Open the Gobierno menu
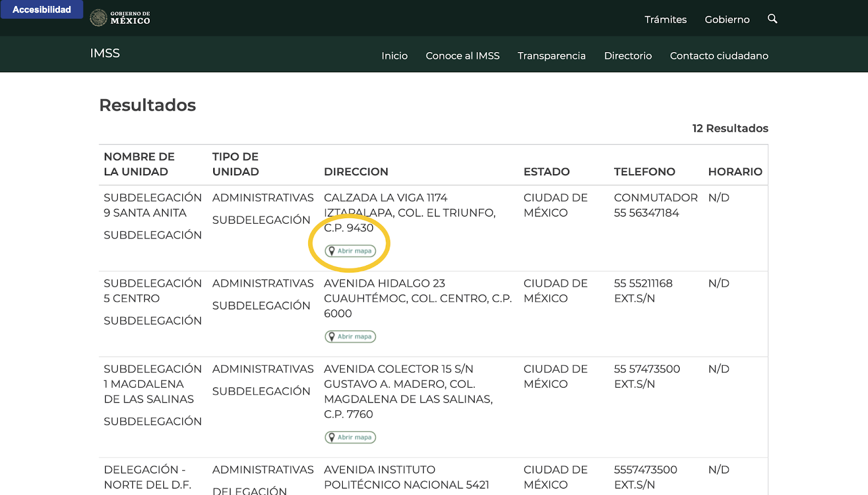The width and height of the screenshot is (868, 495). click(727, 20)
